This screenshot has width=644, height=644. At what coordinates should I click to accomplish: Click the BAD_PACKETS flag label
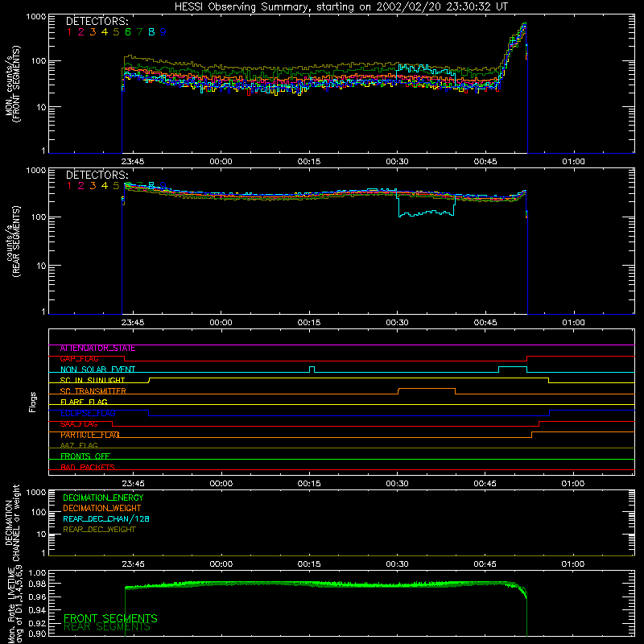tap(88, 467)
